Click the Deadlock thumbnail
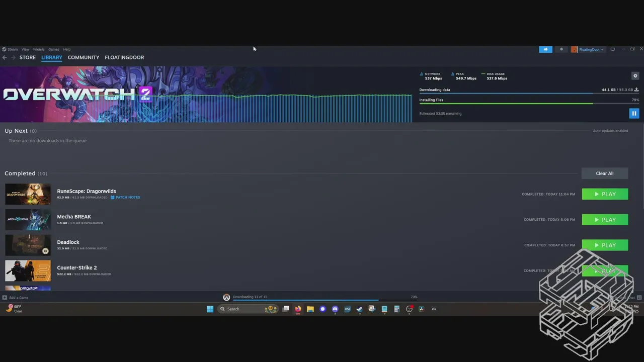 pyautogui.click(x=28, y=245)
